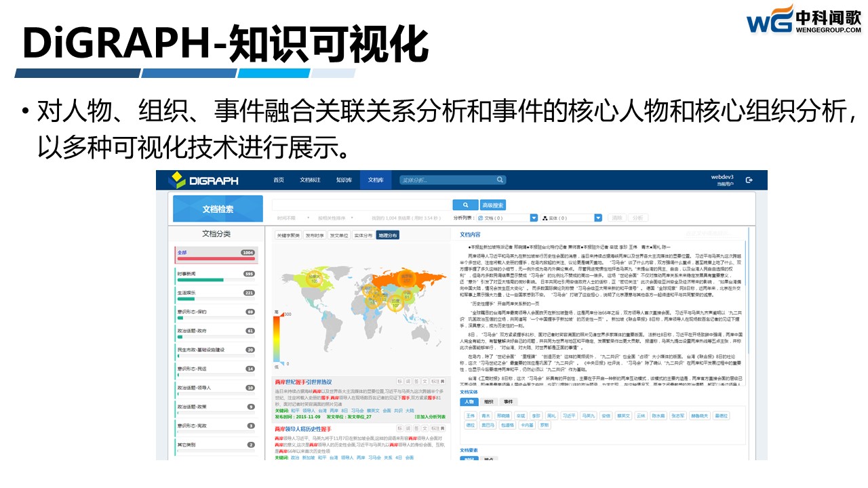Switch to the 发布时序 tab
868x488 pixels.
tap(315, 235)
